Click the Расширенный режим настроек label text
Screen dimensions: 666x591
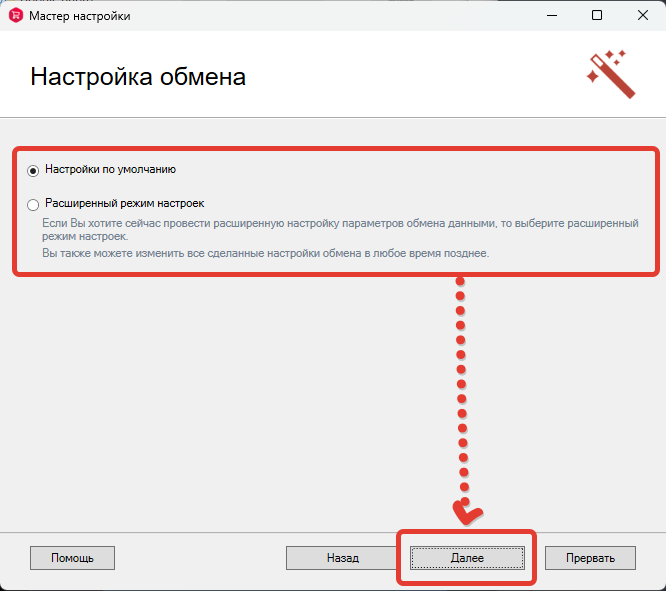pyautogui.click(x=124, y=203)
